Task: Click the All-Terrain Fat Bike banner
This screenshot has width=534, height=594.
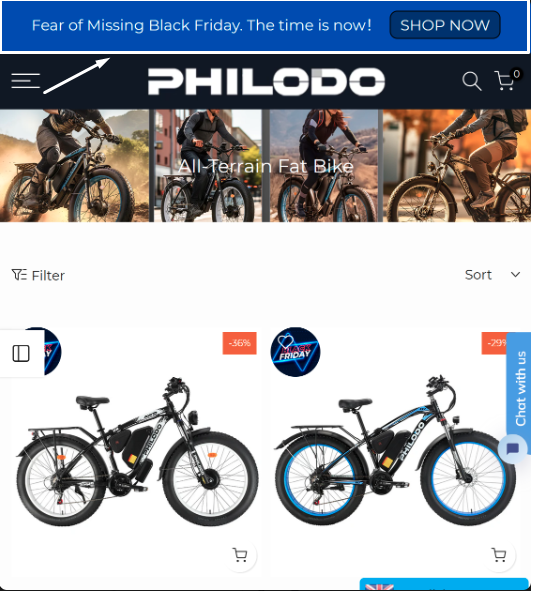Action: [x=265, y=166]
